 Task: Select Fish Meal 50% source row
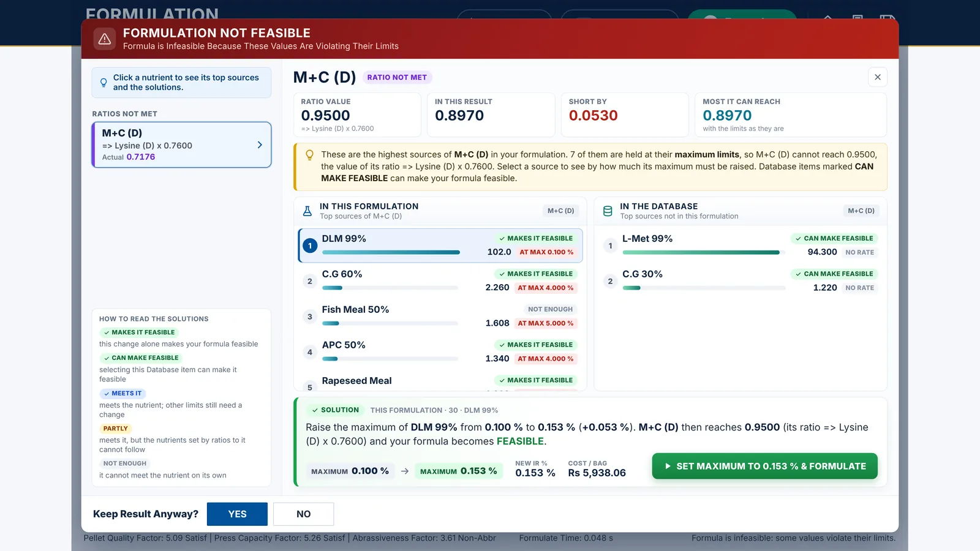pyautogui.click(x=440, y=317)
